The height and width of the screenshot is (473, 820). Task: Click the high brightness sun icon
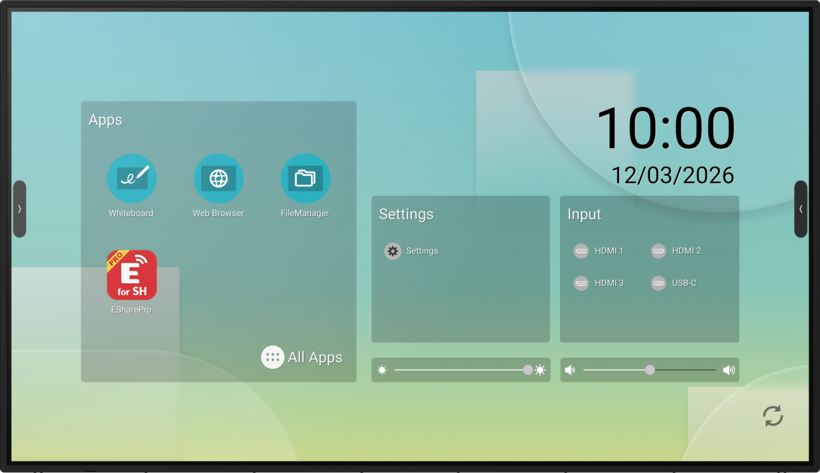coord(540,370)
